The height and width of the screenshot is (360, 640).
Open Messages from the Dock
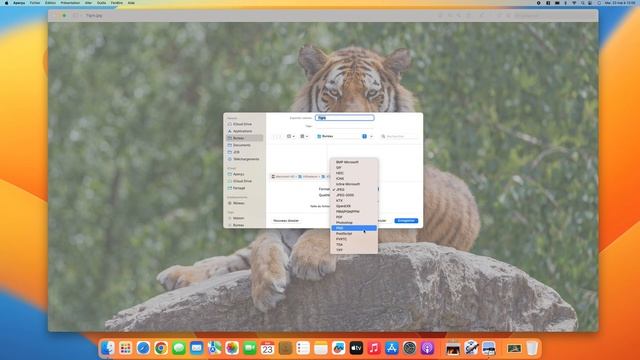(x=179, y=348)
